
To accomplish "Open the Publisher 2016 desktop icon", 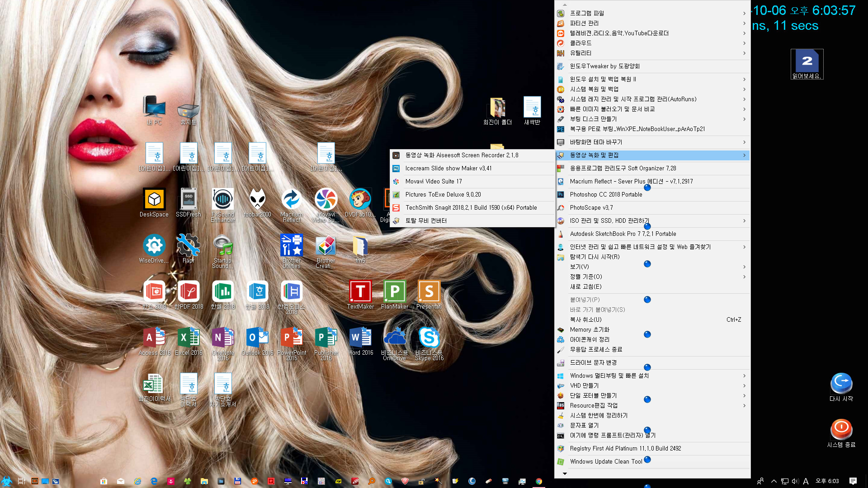I will (x=326, y=343).
